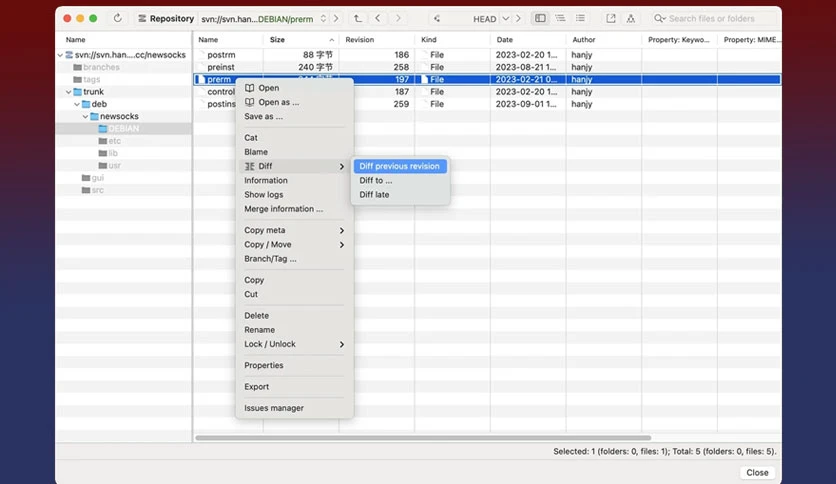836x484 pixels.
Task: Open the HEAD revision dropdown
Action: click(x=505, y=19)
